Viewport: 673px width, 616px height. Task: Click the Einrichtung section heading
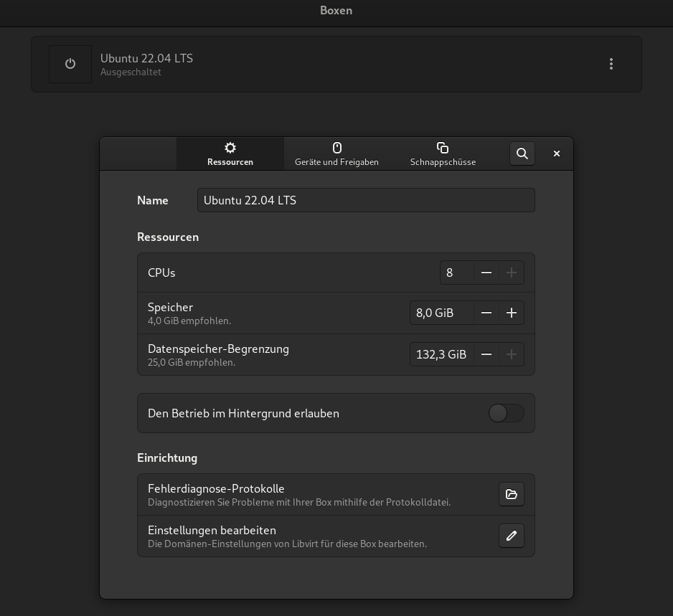[x=167, y=458]
